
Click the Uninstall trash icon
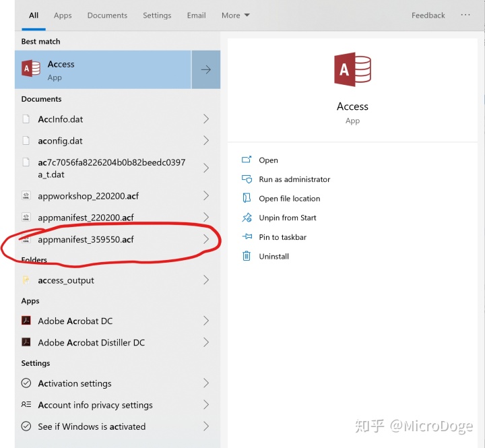247,256
